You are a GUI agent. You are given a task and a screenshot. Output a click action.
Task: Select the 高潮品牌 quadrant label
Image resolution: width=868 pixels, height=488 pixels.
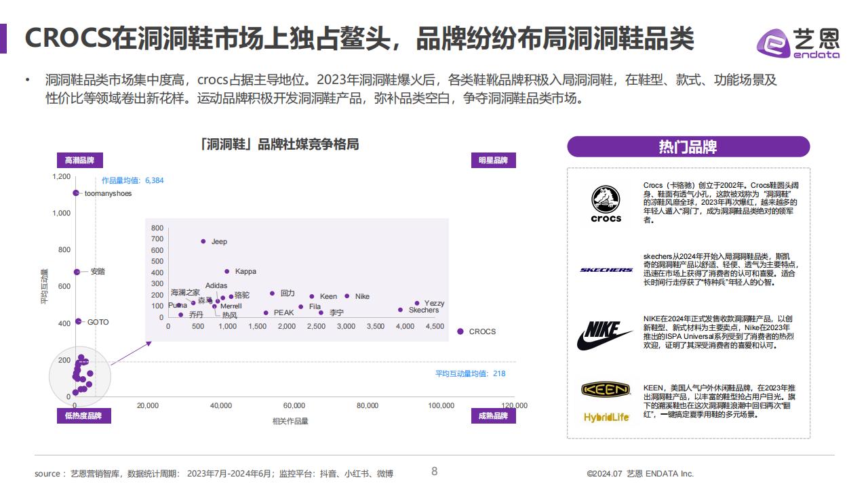point(79,161)
